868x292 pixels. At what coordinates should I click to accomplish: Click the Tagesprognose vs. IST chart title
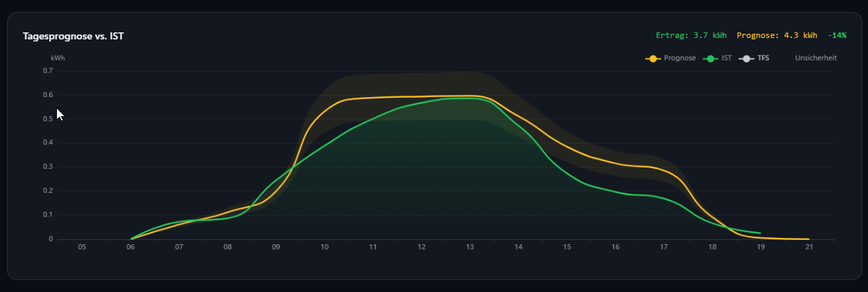[74, 36]
